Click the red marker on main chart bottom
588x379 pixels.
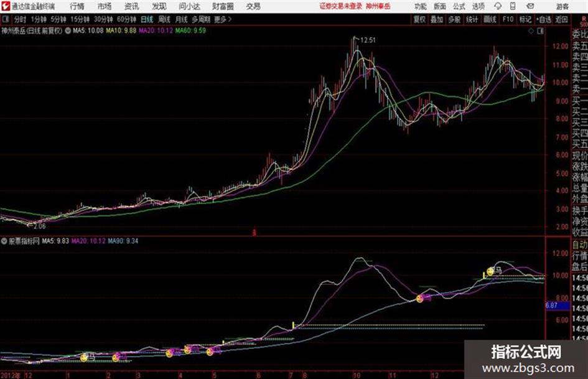tap(254, 233)
